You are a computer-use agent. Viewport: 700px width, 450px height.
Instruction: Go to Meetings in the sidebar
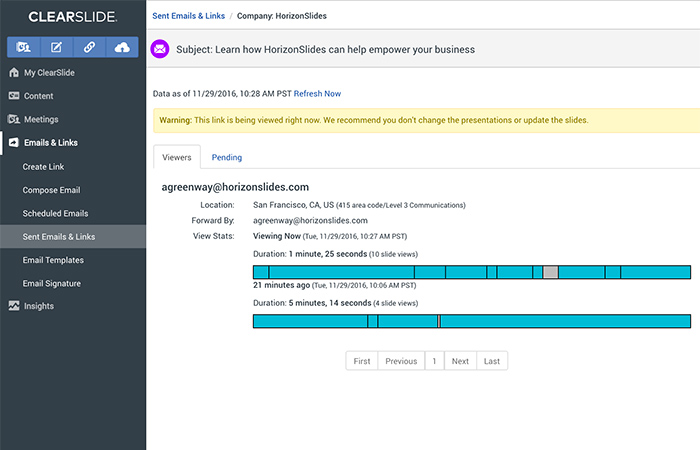(x=41, y=119)
